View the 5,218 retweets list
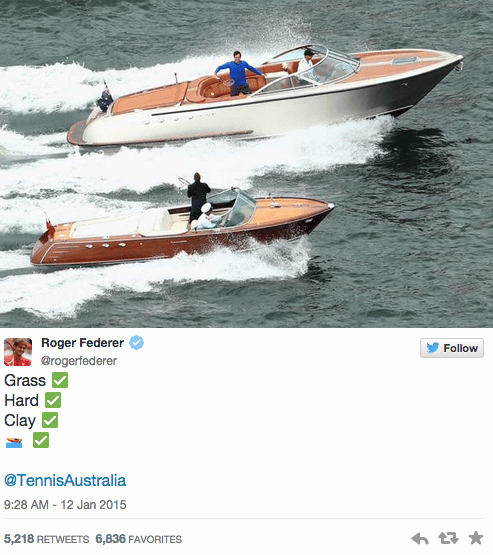The height and width of the screenshot is (555, 493). pos(46,539)
